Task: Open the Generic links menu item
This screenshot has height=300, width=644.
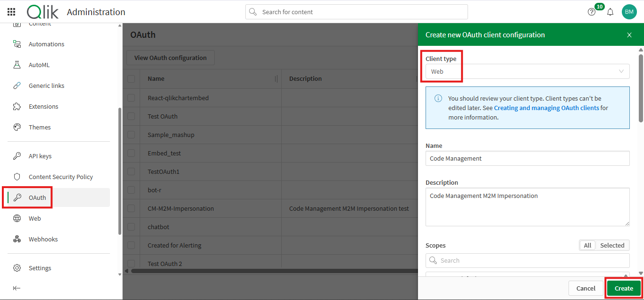Action: (59, 86)
